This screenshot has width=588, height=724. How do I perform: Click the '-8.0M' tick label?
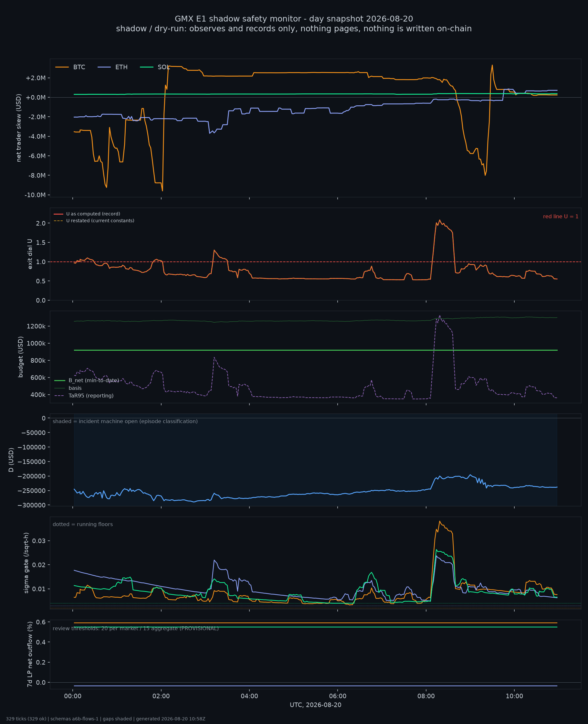(36, 176)
